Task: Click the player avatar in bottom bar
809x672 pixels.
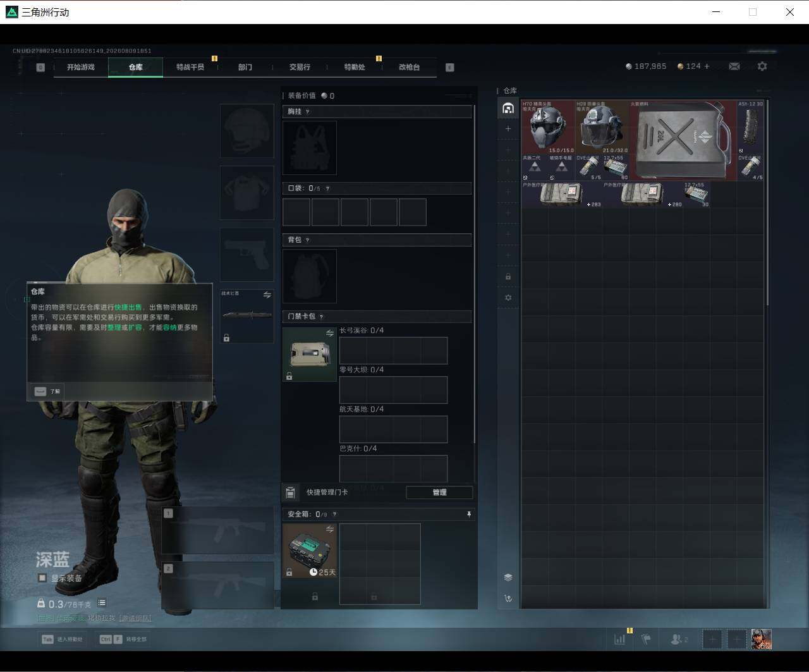Action: coord(762,639)
